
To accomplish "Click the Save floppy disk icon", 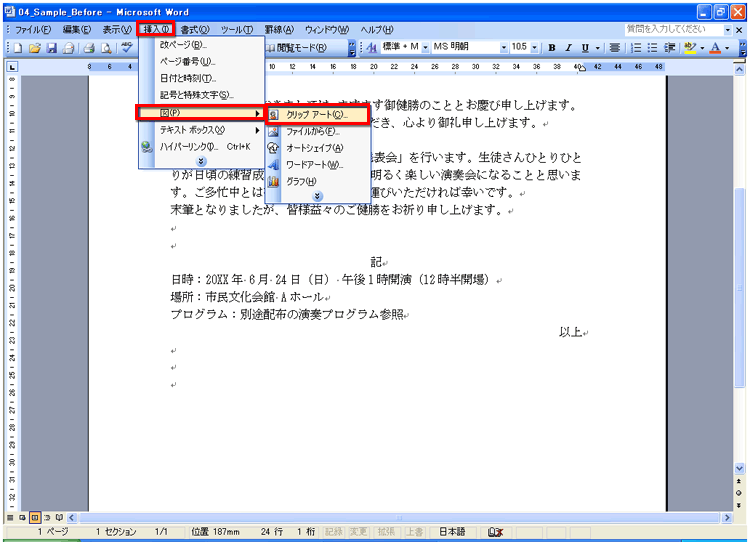I will (52, 48).
